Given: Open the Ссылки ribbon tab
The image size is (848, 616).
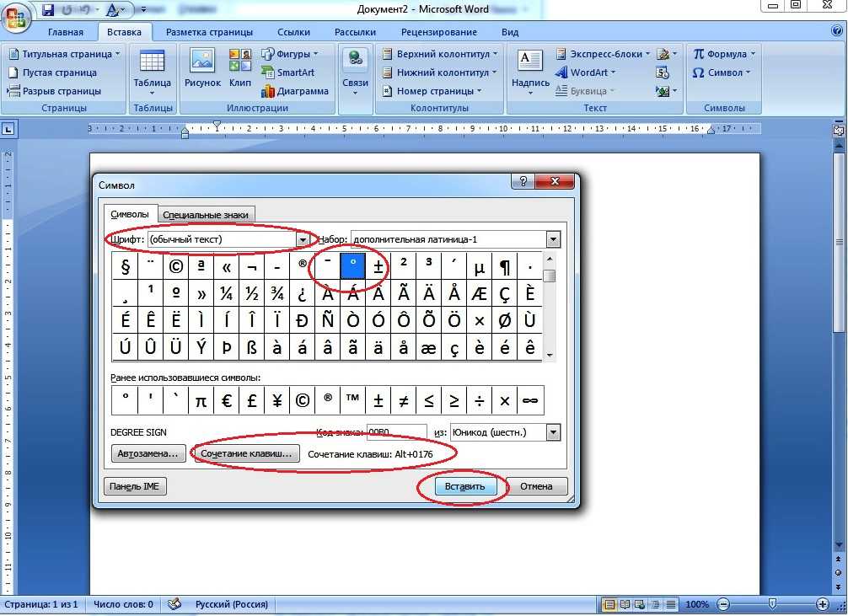Looking at the screenshot, I should tap(293, 32).
